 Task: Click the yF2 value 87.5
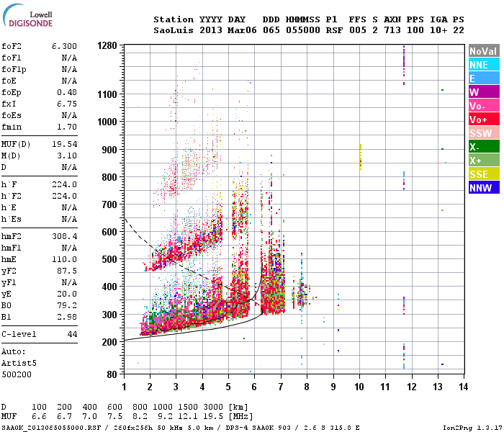coord(67,271)
